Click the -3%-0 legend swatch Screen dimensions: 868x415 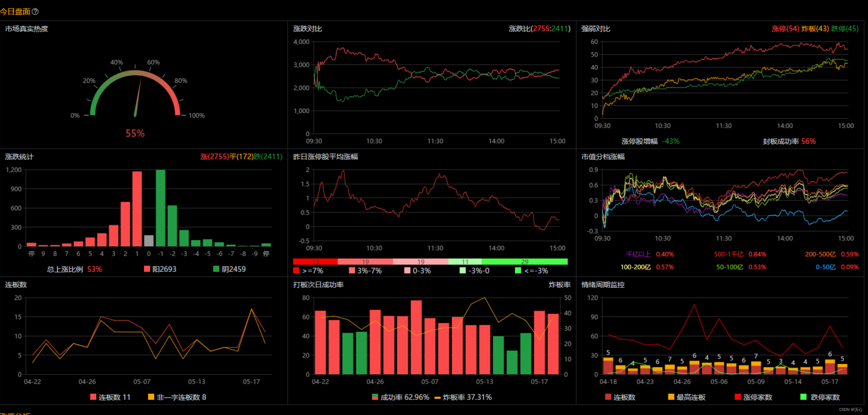click(x=463, y=271)
